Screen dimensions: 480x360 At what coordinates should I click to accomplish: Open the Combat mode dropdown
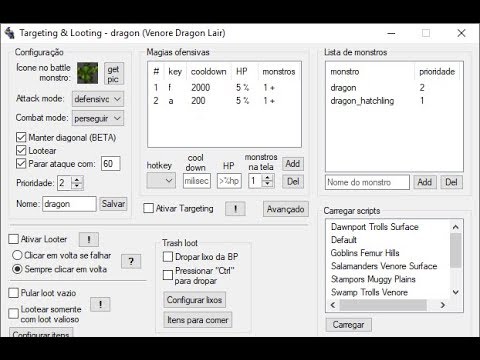click(98, 118)
